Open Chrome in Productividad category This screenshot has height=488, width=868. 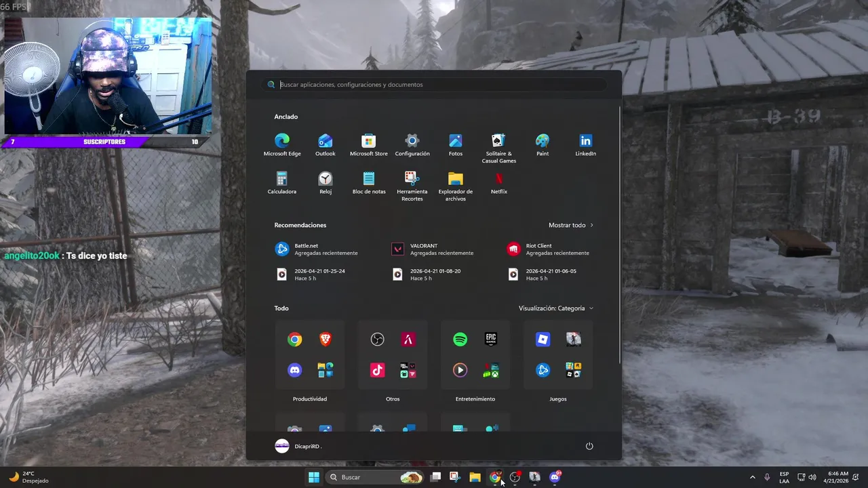coord(294,340)
